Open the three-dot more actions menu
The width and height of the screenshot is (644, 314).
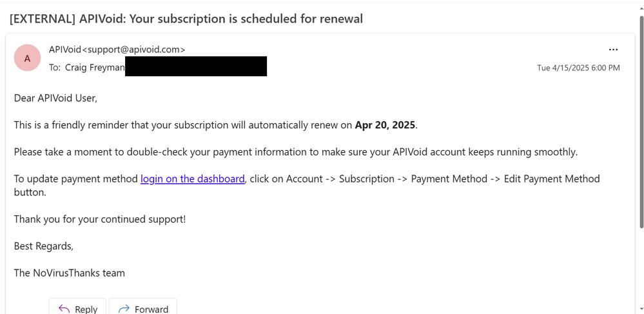pos(613,50)
